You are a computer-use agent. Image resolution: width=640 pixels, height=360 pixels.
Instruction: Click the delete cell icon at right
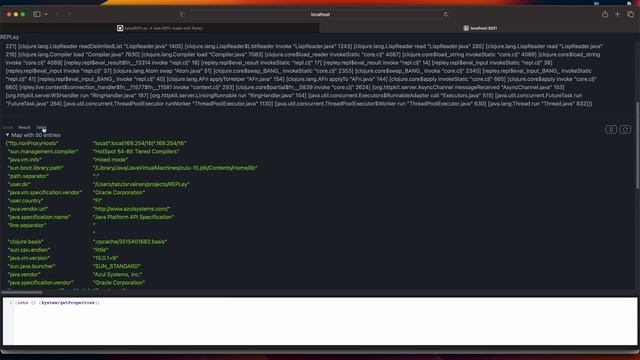611,129
